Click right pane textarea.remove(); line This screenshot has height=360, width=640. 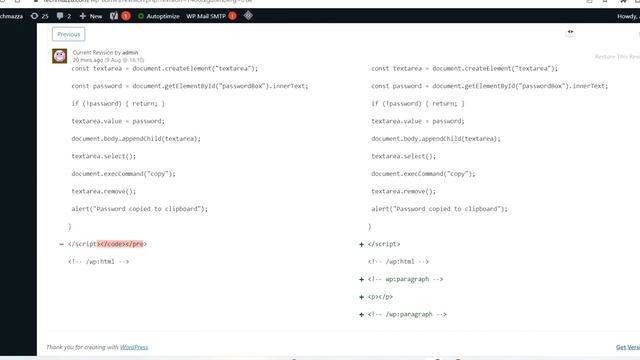click(x=403, y=191)
